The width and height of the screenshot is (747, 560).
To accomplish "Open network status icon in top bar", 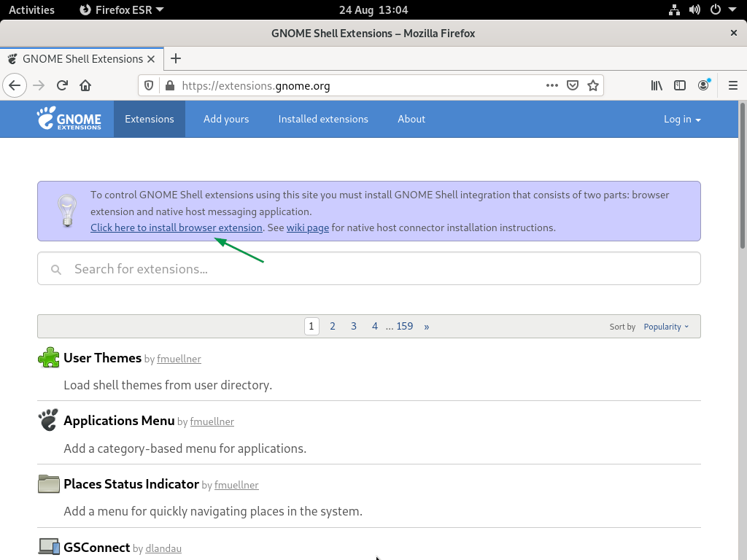I will pyautogui.click(x=674, y=10).
